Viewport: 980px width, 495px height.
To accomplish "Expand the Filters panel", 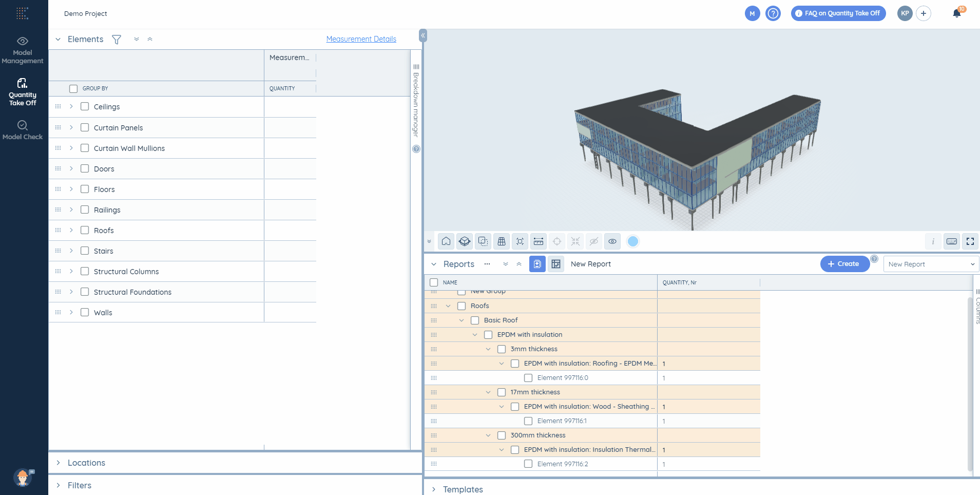I will [59, 485].
